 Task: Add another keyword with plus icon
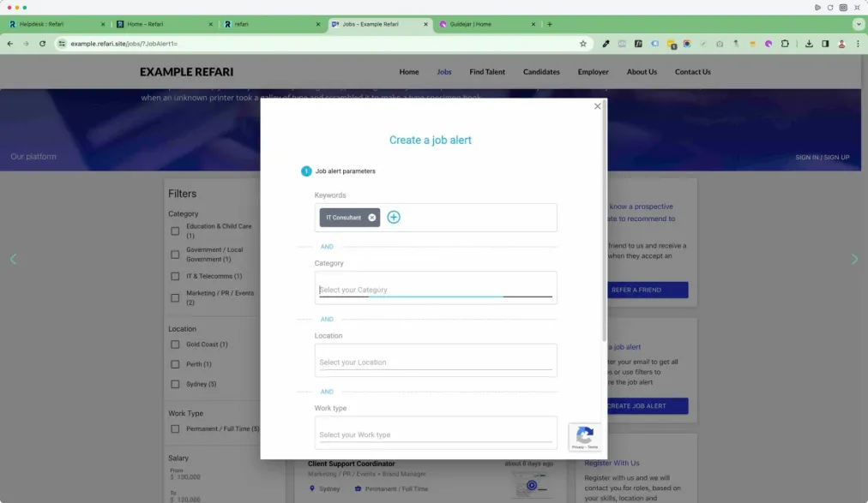point(394,218)
